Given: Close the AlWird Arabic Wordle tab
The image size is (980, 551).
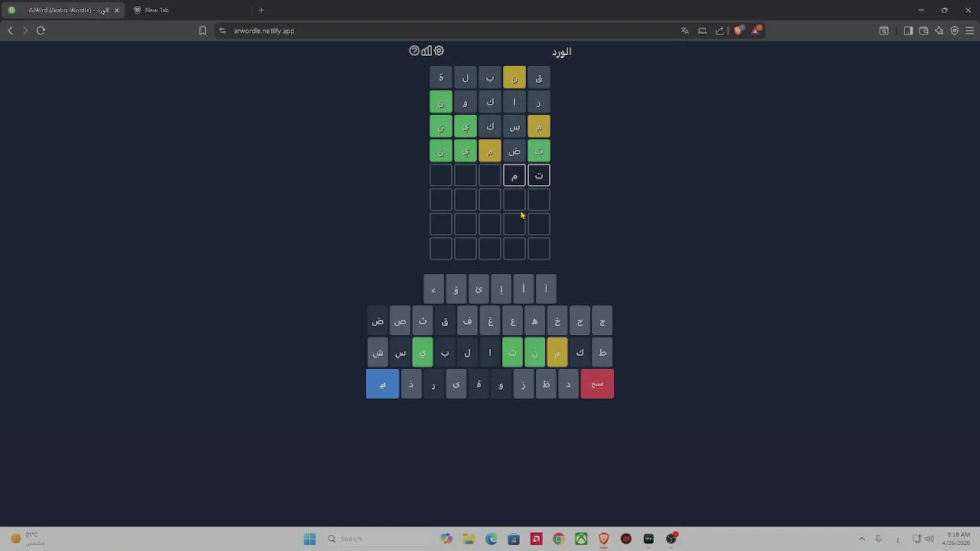Looking at the screenshot, I should click(x=116, y=10).
